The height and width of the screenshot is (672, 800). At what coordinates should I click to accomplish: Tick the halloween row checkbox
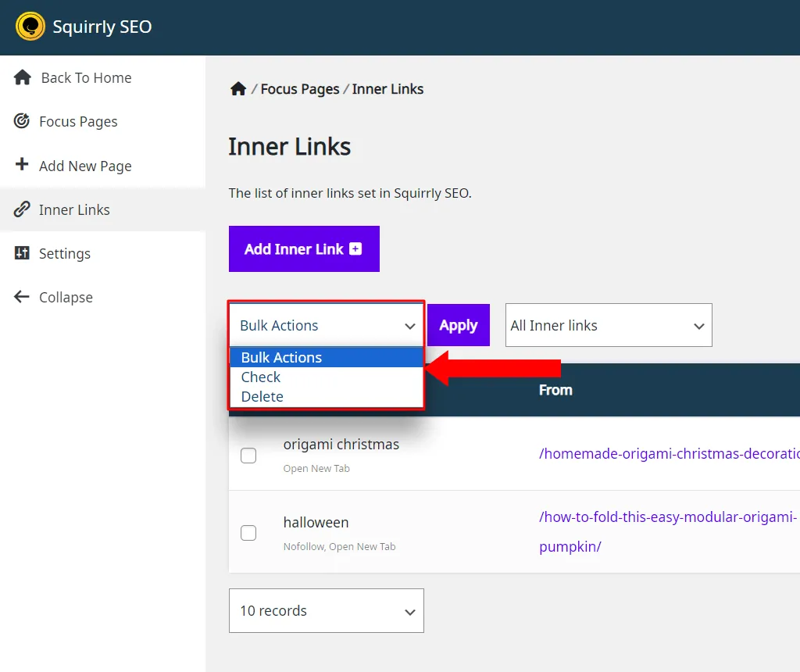pyautogui.click(x=248, y=533)
